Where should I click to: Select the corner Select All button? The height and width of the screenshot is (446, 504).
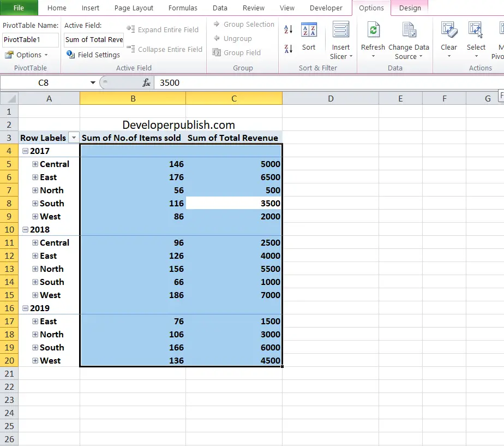point(9,98)
